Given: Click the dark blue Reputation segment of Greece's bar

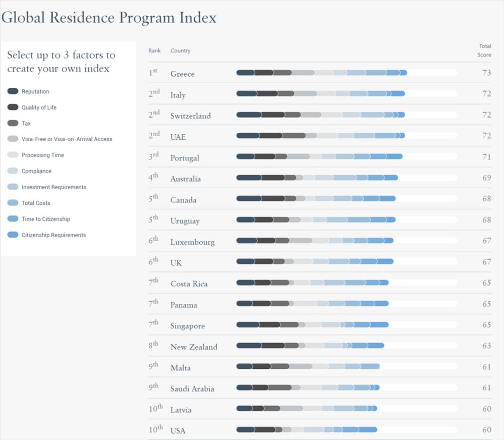Looking at the screenshot, I should pyautogui.click(x=245, y=73).
